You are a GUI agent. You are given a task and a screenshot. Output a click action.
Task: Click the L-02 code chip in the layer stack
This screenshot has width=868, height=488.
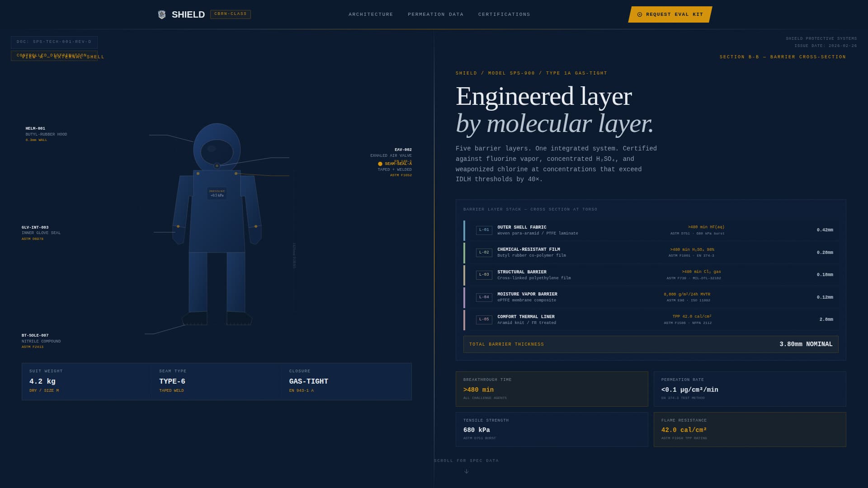(x=484, y=253)
